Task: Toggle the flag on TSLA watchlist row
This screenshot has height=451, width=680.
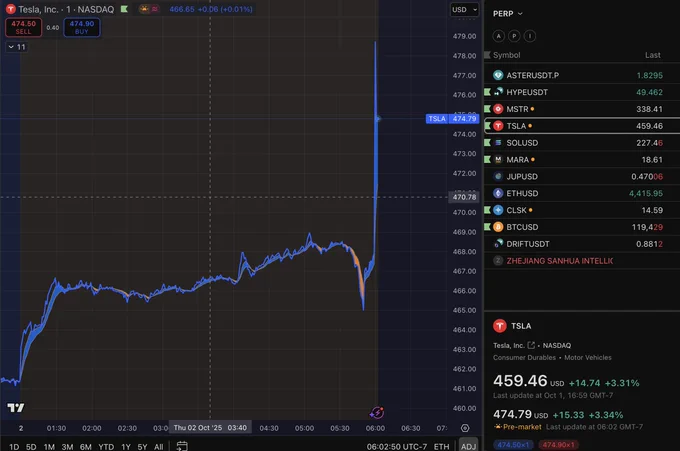Action: coord(487,126)
